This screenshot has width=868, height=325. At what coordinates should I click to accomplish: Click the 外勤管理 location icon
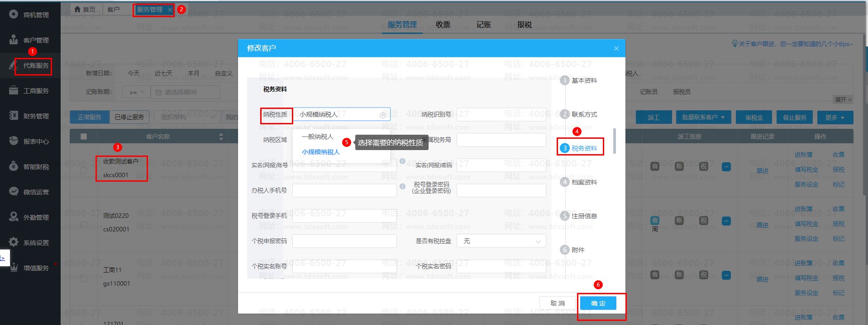[x=14, y=217]
